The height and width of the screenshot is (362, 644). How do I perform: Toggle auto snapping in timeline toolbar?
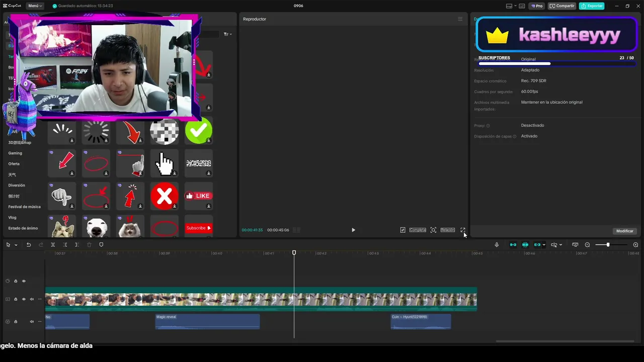(525, 245)
